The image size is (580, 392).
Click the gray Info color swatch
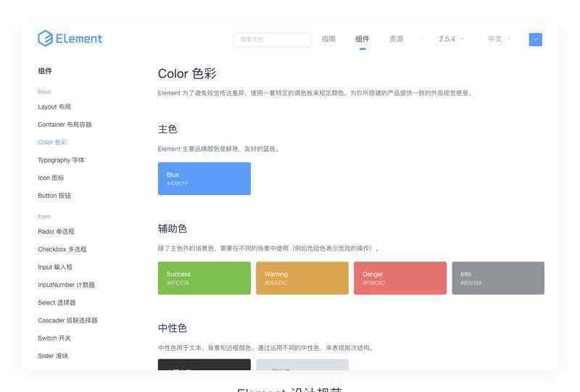[498, 278]
